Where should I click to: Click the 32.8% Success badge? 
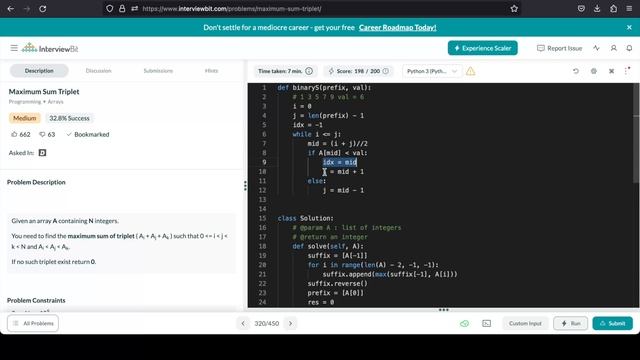(x=69, y=118)
